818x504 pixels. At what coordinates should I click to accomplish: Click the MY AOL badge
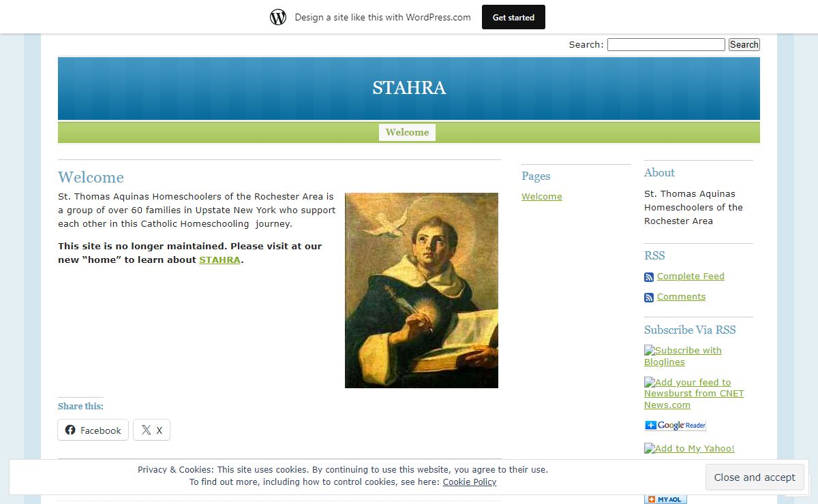point(665,499)
